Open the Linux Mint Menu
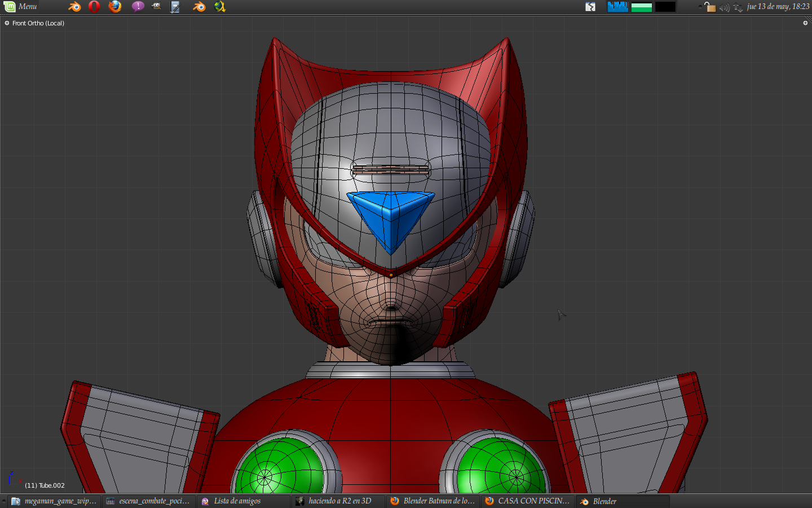 [20, 7]
